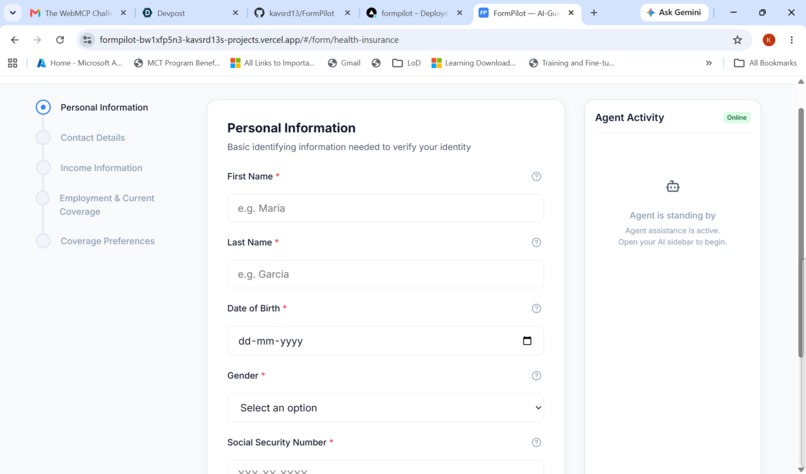Screen dimensions: 806x474
Task: Click the Online status badge
Action: point(736,118)
